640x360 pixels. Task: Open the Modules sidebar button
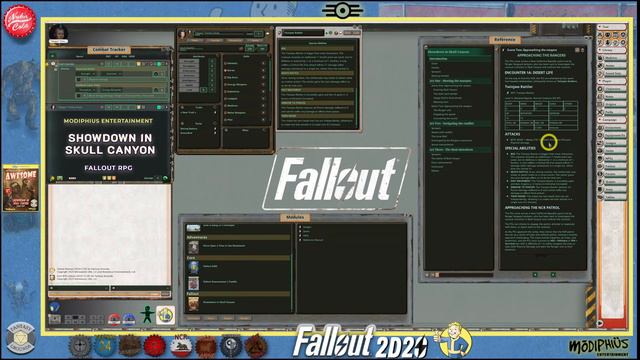[611, 58]
